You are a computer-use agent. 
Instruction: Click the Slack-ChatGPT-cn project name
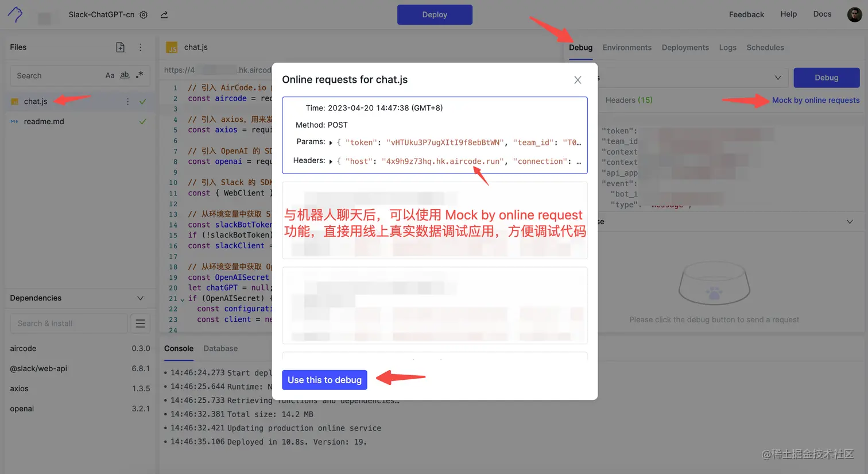tap(101, 15)
